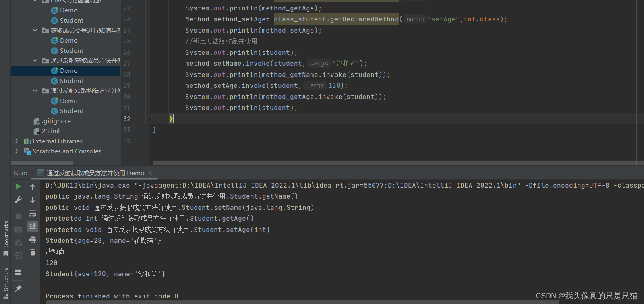Open Student under 通过反射获取成员方法 package

tap(71, 81)
